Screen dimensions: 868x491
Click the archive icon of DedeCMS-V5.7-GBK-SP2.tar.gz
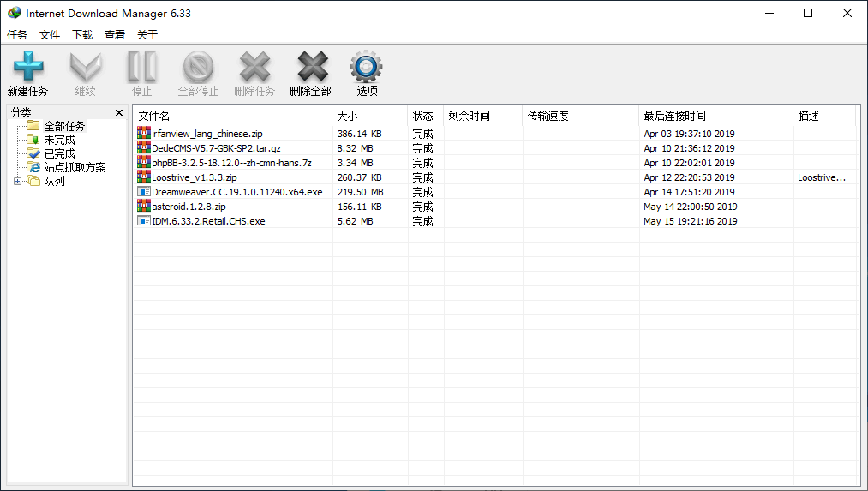click(144, 147)
